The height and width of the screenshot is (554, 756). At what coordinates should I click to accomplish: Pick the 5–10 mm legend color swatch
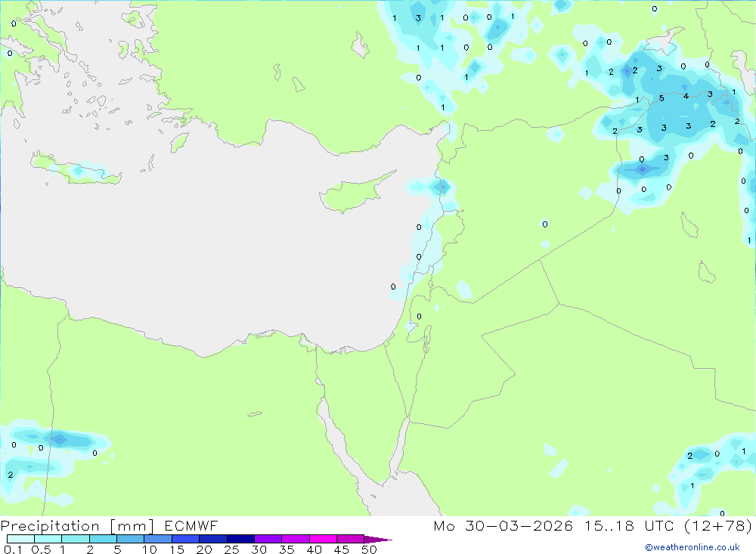(130, 539)
